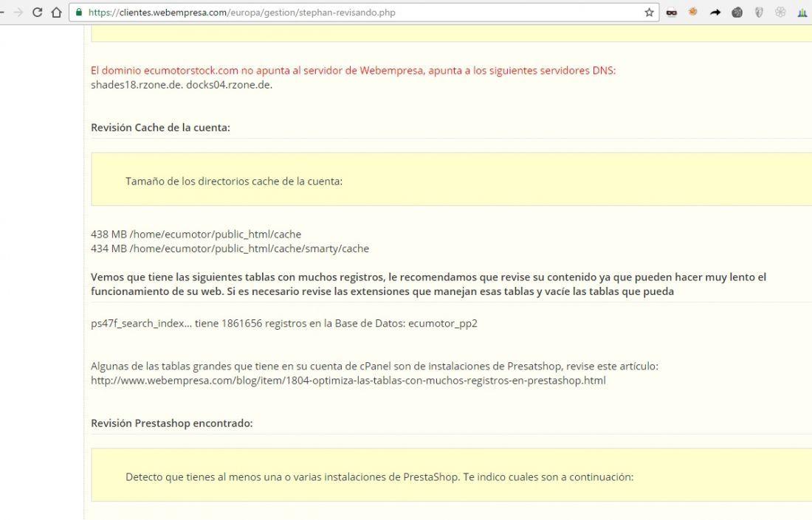812x520 pixels.
Task: Go to the browser home page icon
Action: [x=56, y=13]
